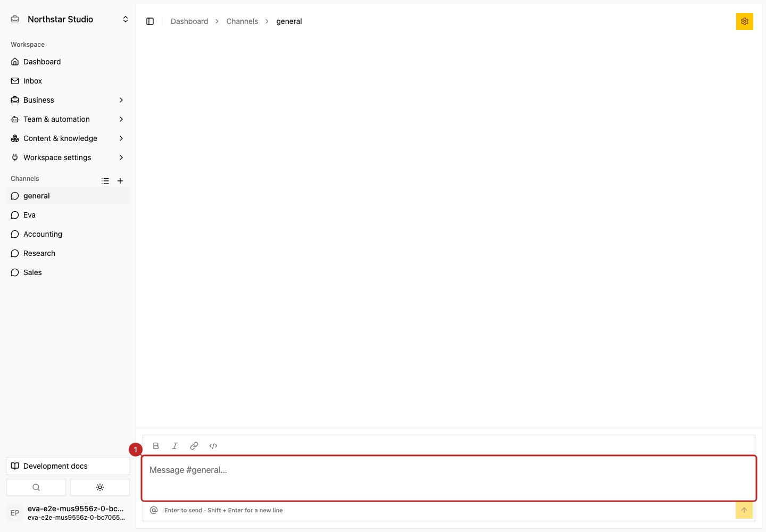Open search from sidebar footer
This screenshot has height=532, width=766.
pyautogui.click(x=36, y=487)
